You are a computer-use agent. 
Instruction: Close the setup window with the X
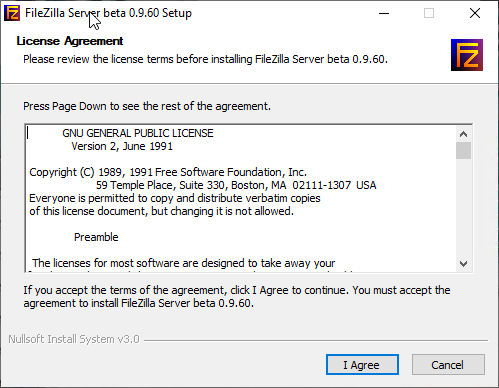[x=475, y=13]
